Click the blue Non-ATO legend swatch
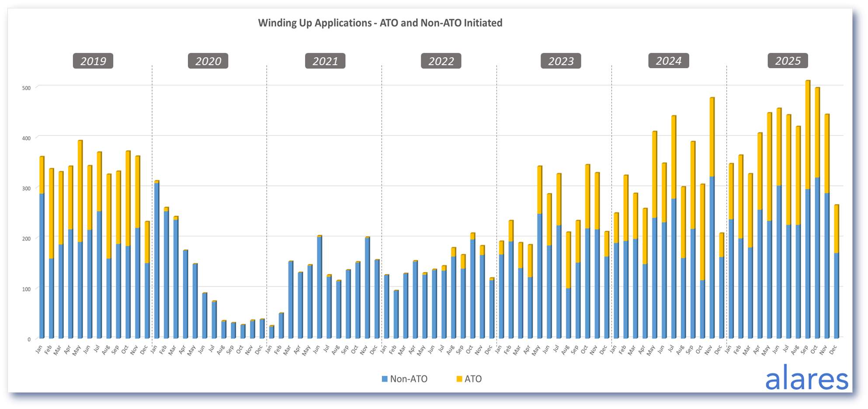Viewport: 868px width, 409px height. pyautogui.click(x=385, y=379)
